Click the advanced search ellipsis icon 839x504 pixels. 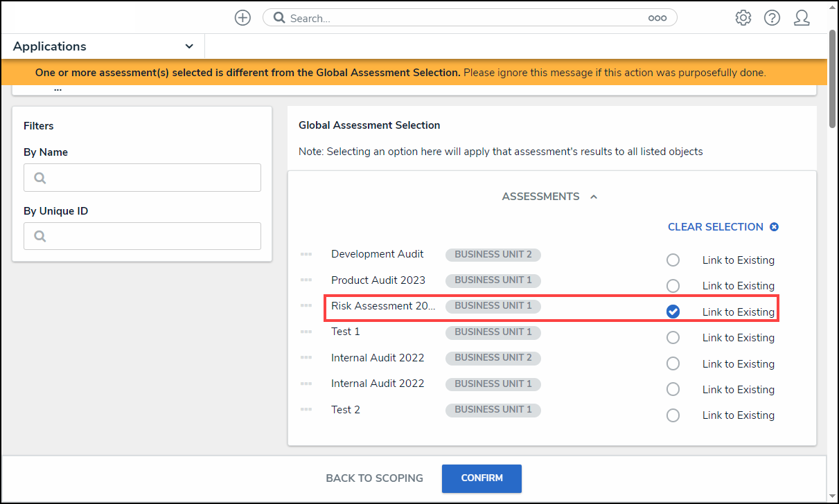click(657, 19)
